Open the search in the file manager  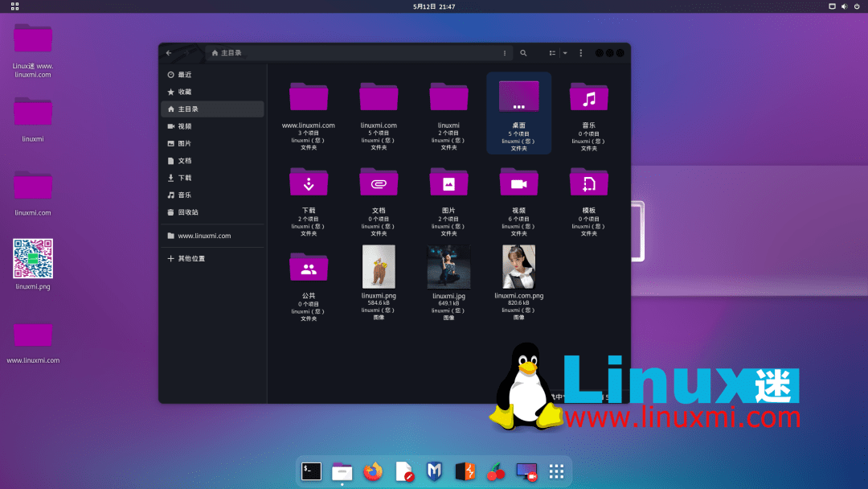point(523,52)
